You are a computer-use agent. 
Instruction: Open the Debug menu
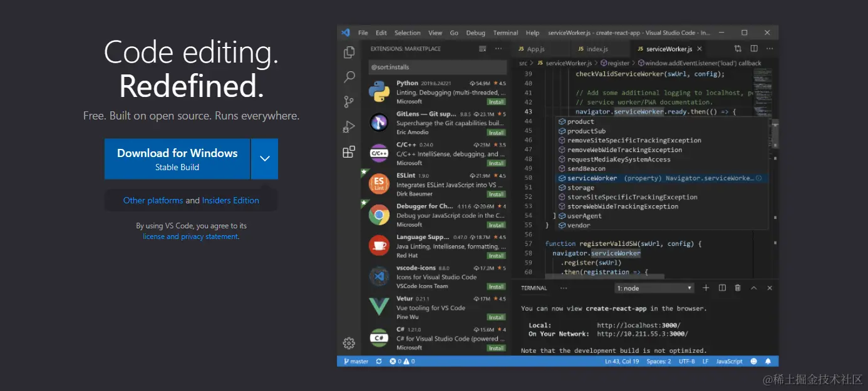tap(476, 33)
